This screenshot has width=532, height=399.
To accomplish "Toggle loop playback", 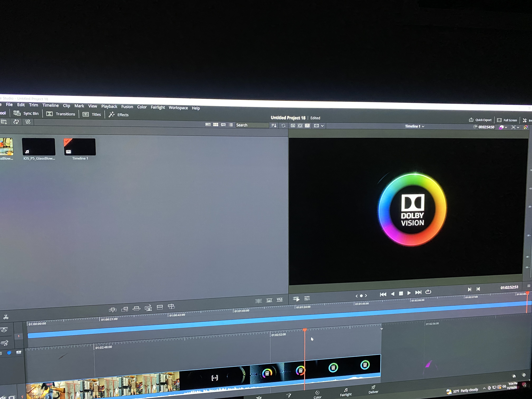I will [428, 292].
